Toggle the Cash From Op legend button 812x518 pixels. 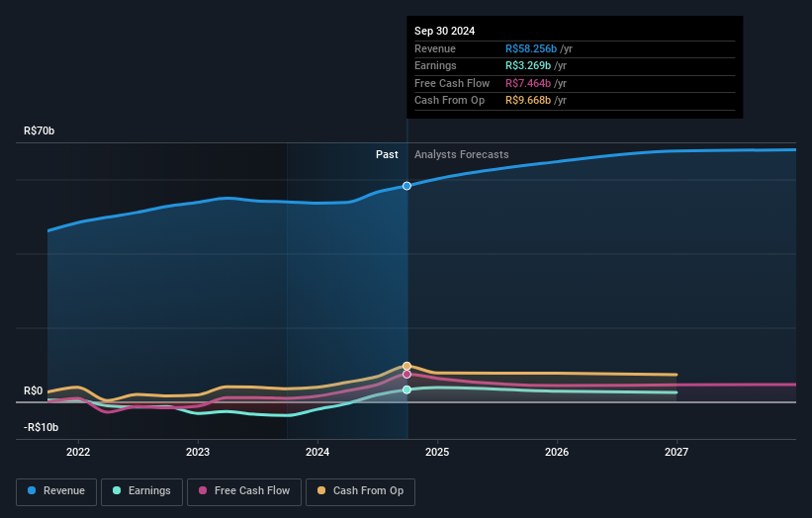[360, 491]
